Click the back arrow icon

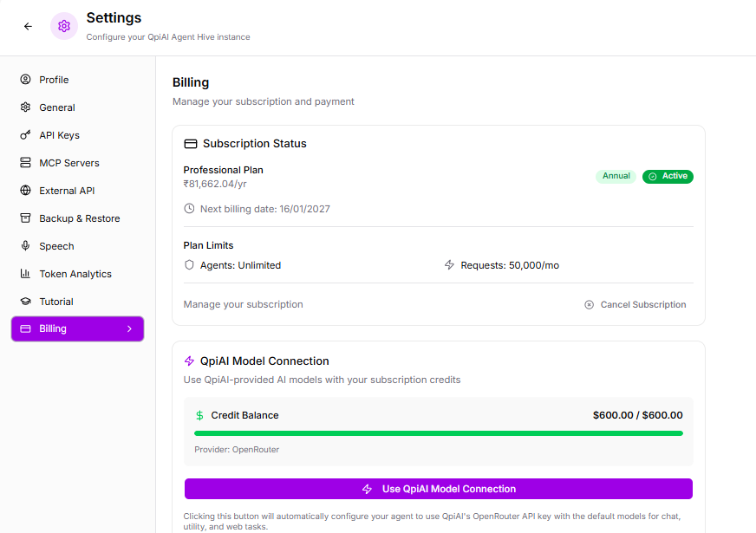tap(28, 27)
